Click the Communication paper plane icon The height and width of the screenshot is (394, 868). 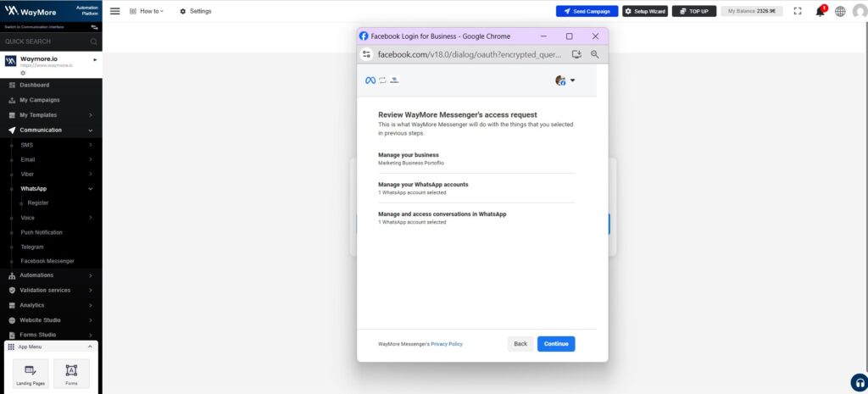click(12, 130)
